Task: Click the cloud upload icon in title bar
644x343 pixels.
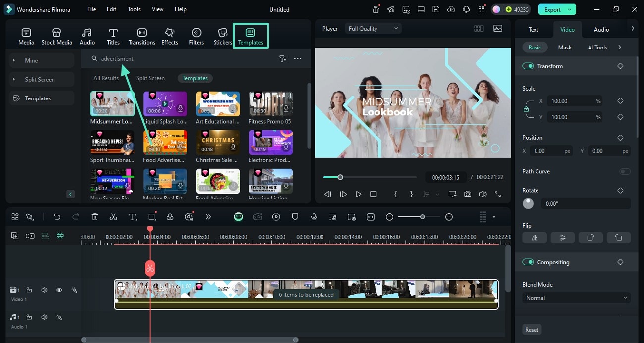Action: pos(451,9)
